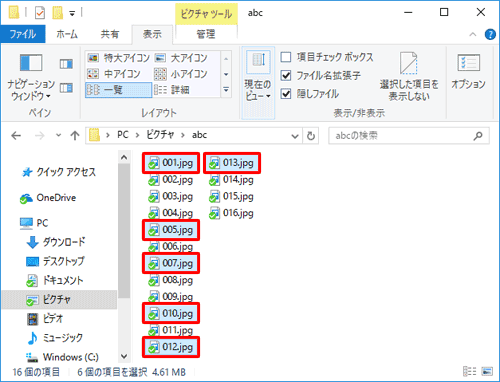The height and width of the screenshot is (382, 500).
Task: Switch to large thumbnails status bar icon
Action: click(487, 371)
